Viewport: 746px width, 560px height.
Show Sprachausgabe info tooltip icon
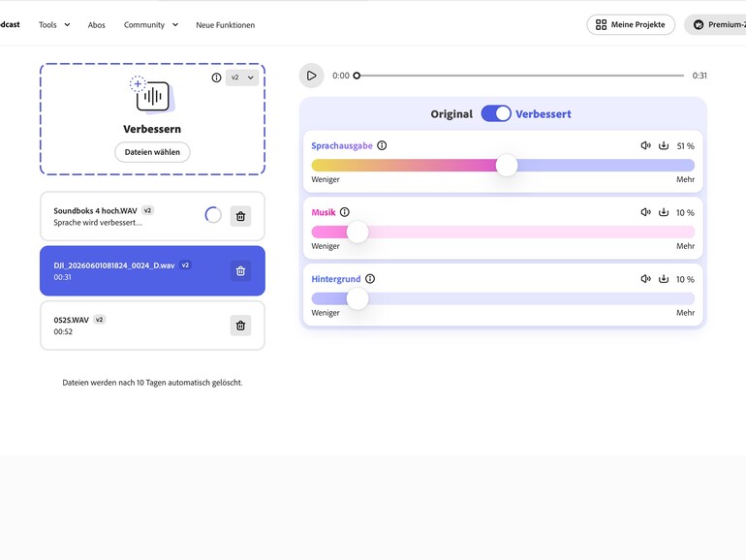(382, 145)
